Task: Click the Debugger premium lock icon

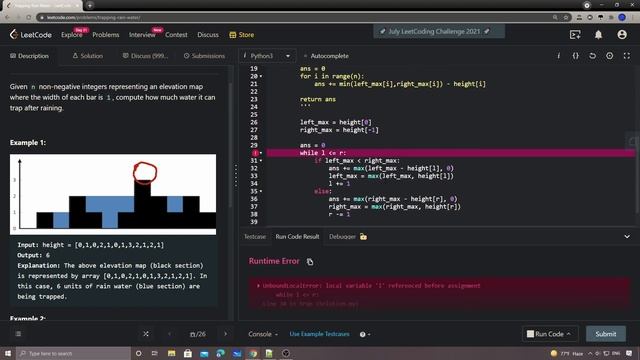Action: click(363, 236)
